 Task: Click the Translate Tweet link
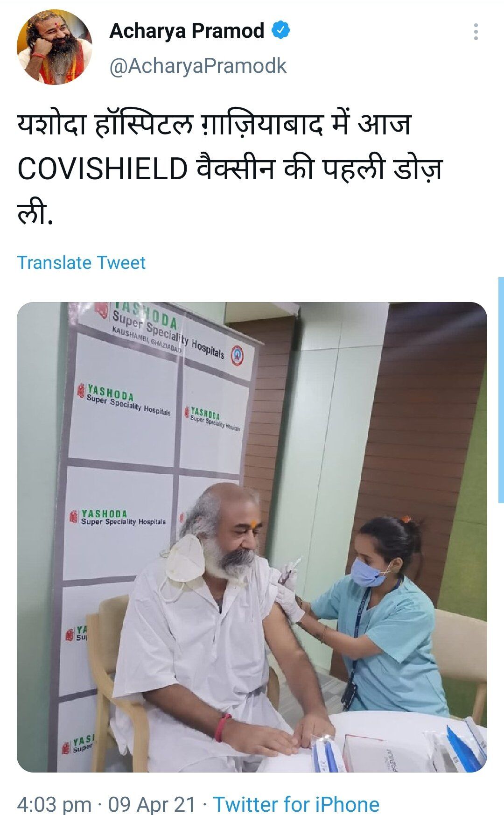point(81,263)
